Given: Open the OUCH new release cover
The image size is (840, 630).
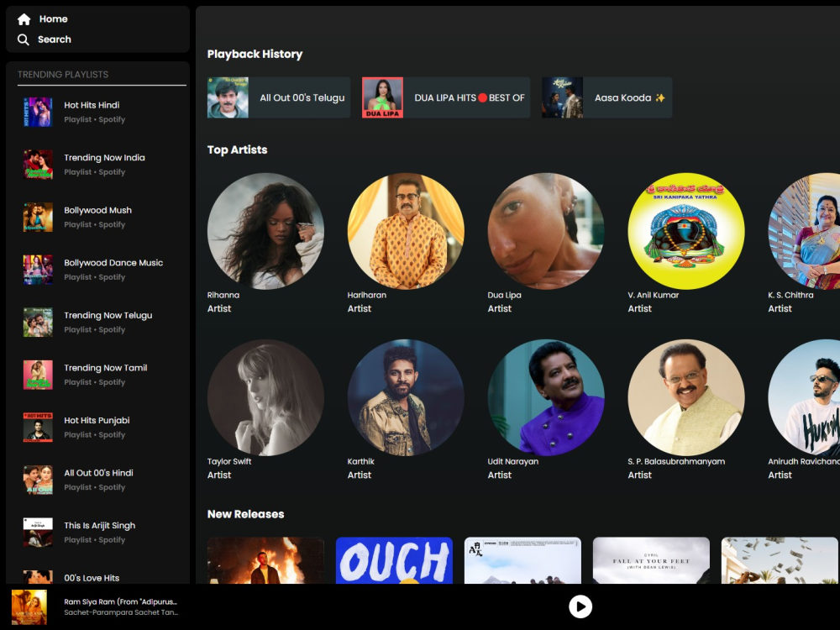Looking at the screenshot, I should (394, 560).
